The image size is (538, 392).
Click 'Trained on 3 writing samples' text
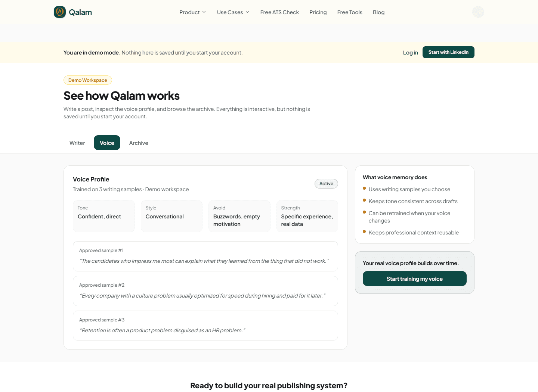coord(107,189)
